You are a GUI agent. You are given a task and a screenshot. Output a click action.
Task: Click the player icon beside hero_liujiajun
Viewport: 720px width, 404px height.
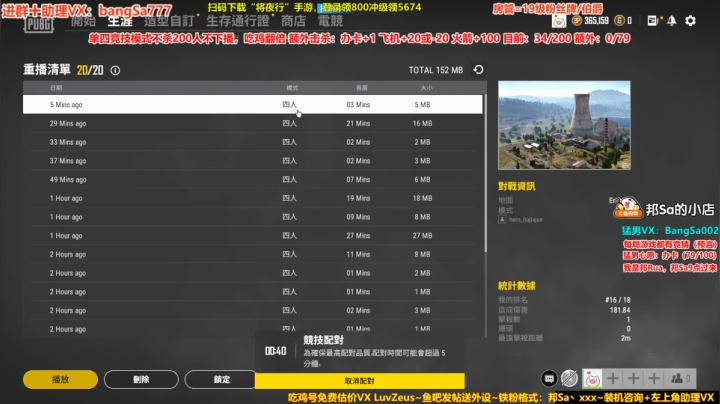[502, 219]
